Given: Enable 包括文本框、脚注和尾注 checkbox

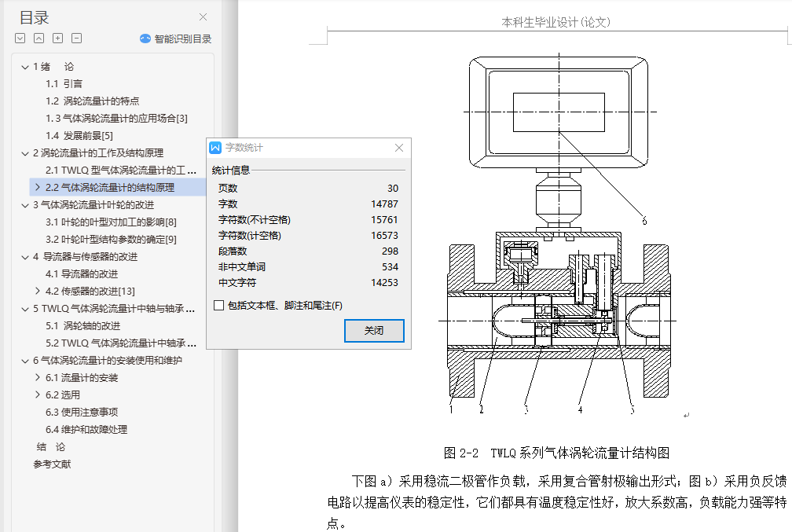Looking at the screenshot, I should (x=218, y=305).
